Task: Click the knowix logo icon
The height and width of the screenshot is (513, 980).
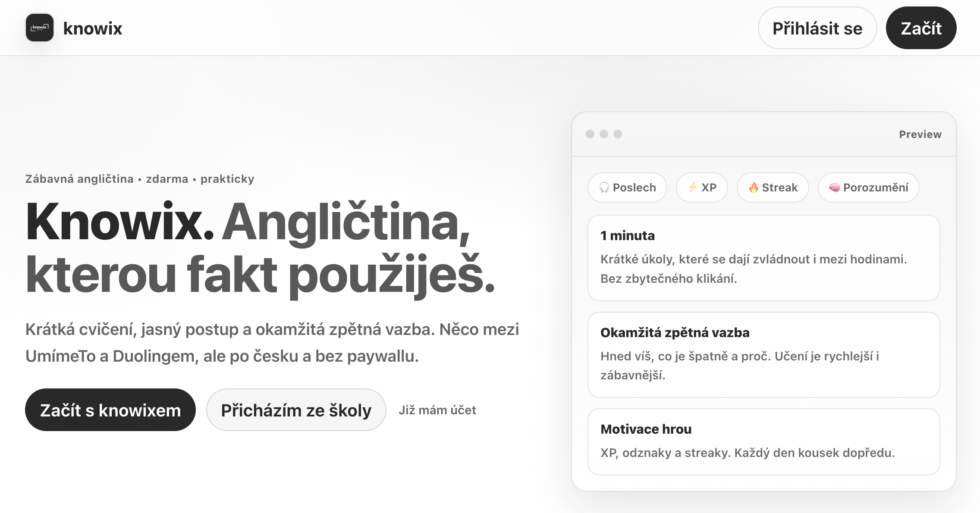Action: pos(40,28)
